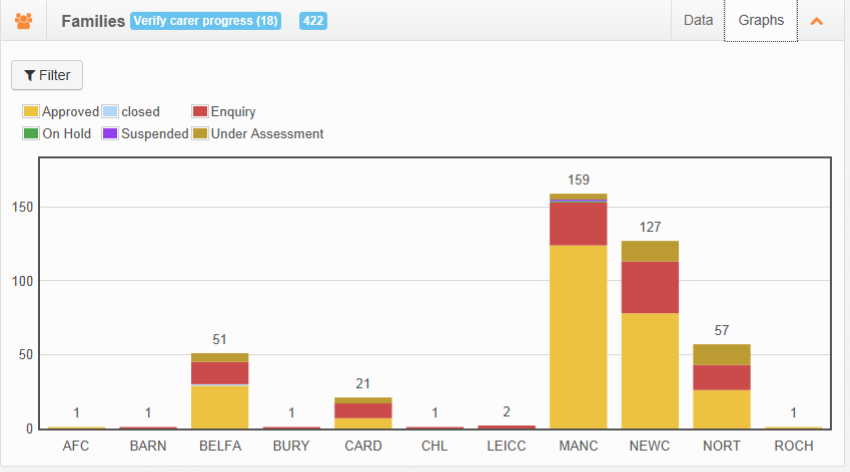The image size is (850, 472).
Task: Click the MANC Approved yellow bar segment
Action: (x=578, y=337)
